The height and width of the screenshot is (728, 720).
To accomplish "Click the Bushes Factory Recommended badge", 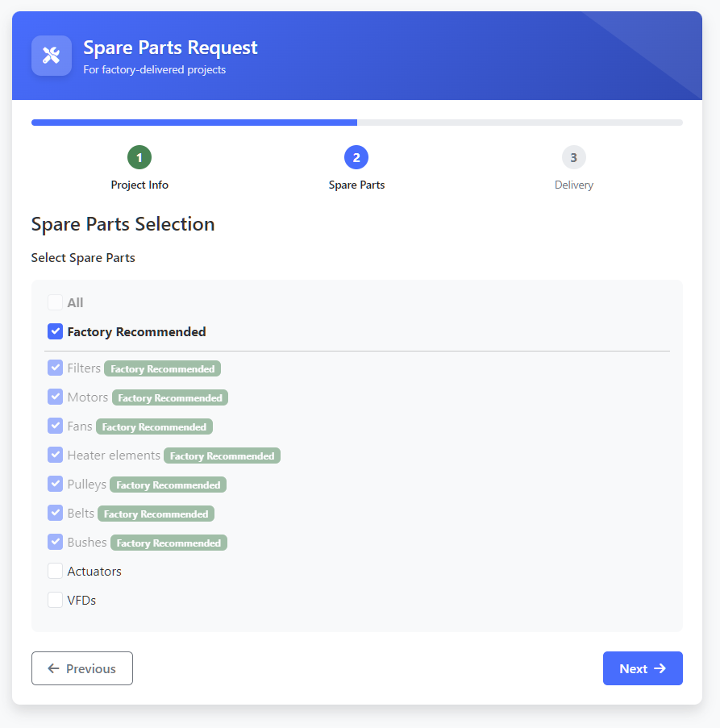I will tap(169, 543).
